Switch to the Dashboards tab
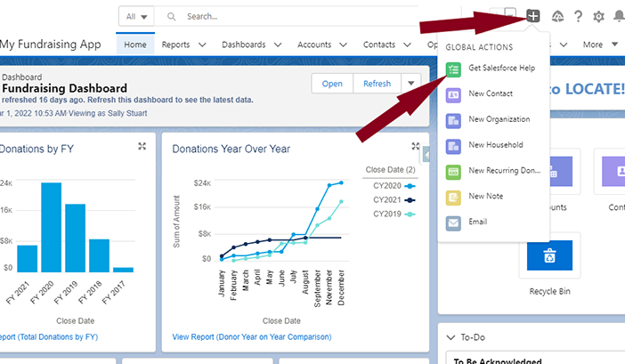 (244, 44)
